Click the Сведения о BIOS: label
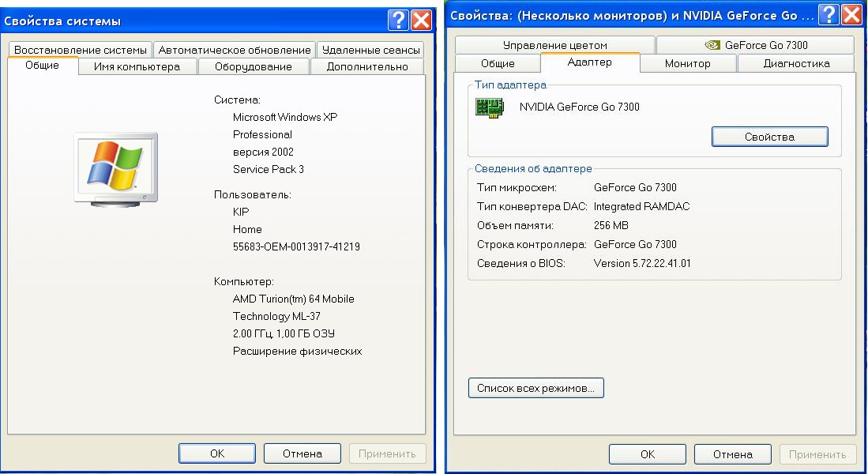The image size is (868, 474). pyautogui.click(x=521, y=264)
